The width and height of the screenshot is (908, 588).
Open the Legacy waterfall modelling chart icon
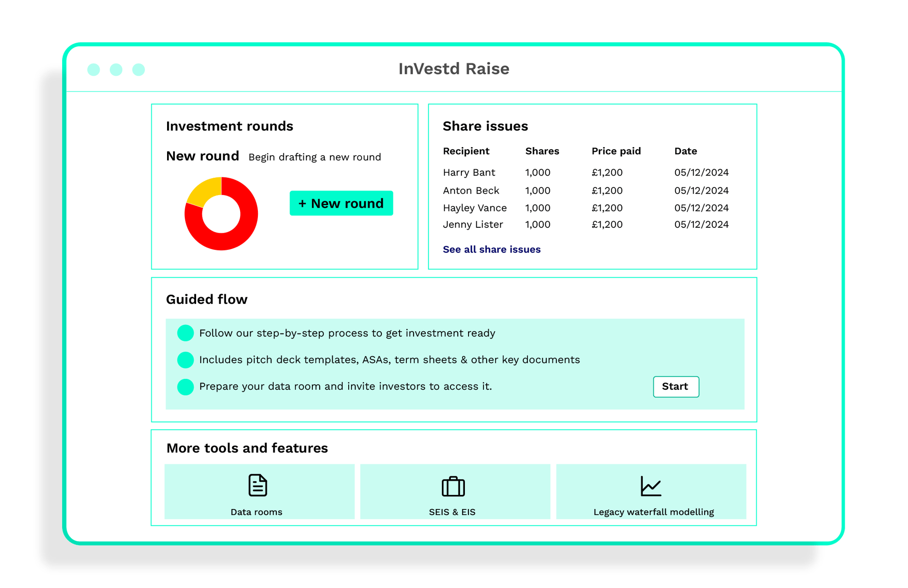point(651,485)
